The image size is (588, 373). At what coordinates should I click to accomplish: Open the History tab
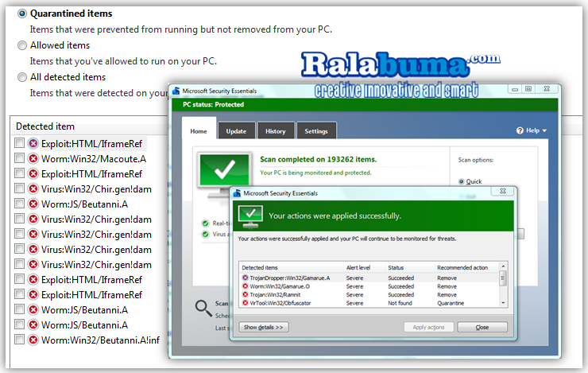[276, 131]
